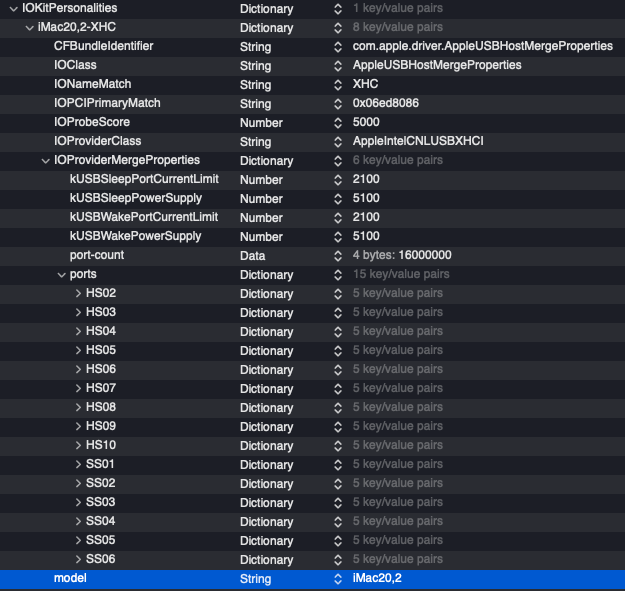
Task: Select the kUSBSleepPortCurrentLimit key
Action: (144, 179)
